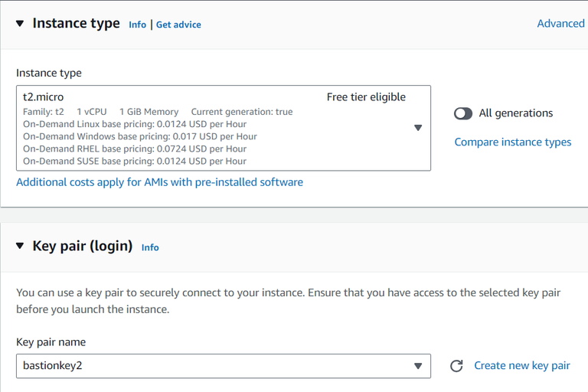
Task: Open the additional costs for AMIs link
Action: [159, 182]
